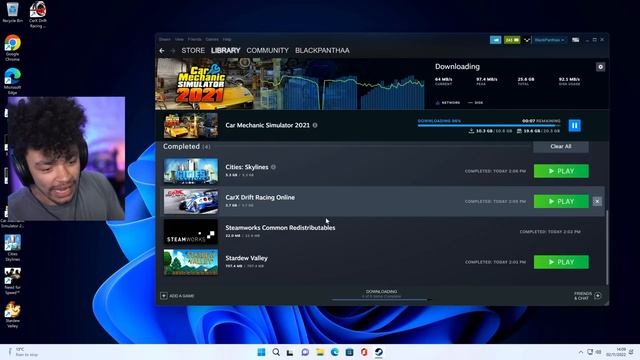
Task: Open the Chat app on the taskbar
Action: tap(305, 352)
